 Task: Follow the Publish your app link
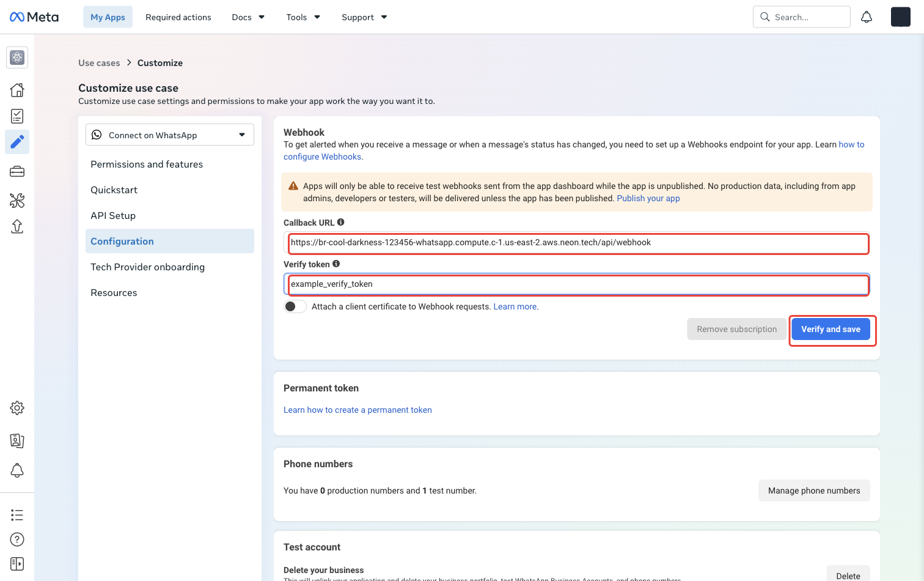coord(648,198)
